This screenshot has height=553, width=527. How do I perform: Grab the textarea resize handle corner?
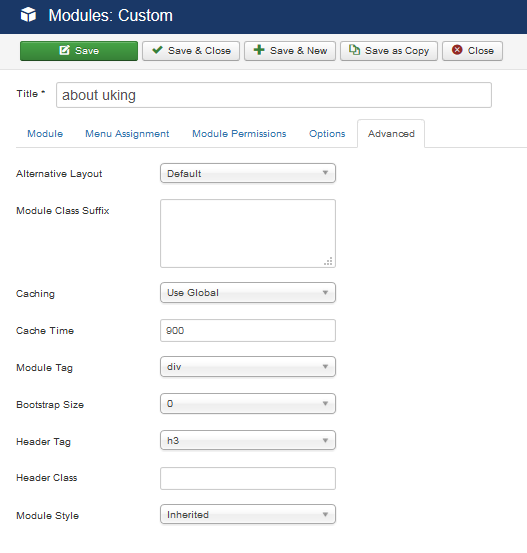pyautogui.click(x=328, y=261)
